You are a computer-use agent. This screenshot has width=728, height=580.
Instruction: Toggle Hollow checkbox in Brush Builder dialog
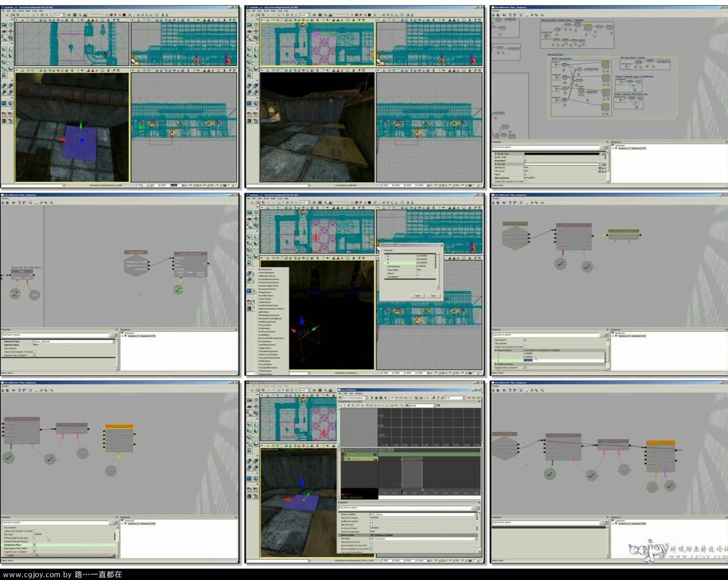(x=417, y=273)
